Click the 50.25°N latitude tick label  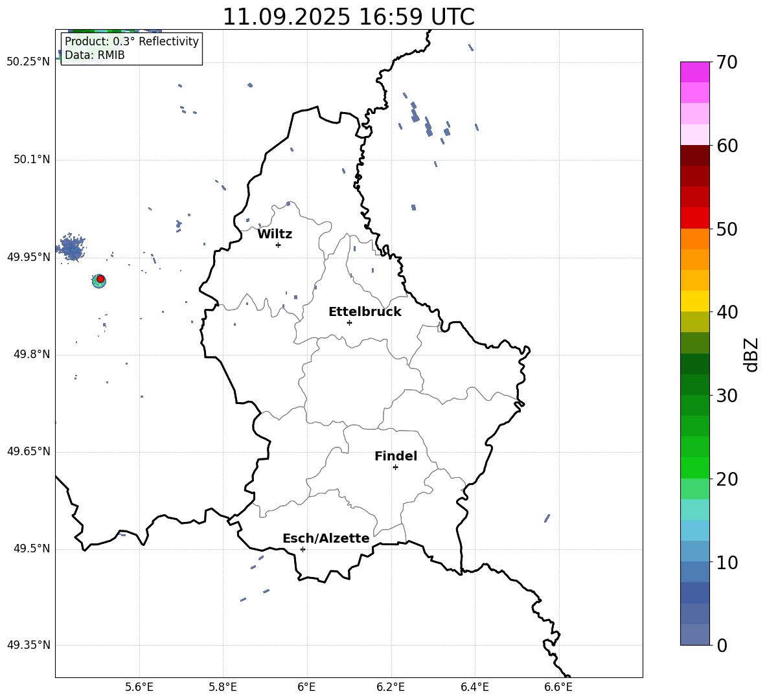point(28,62)
